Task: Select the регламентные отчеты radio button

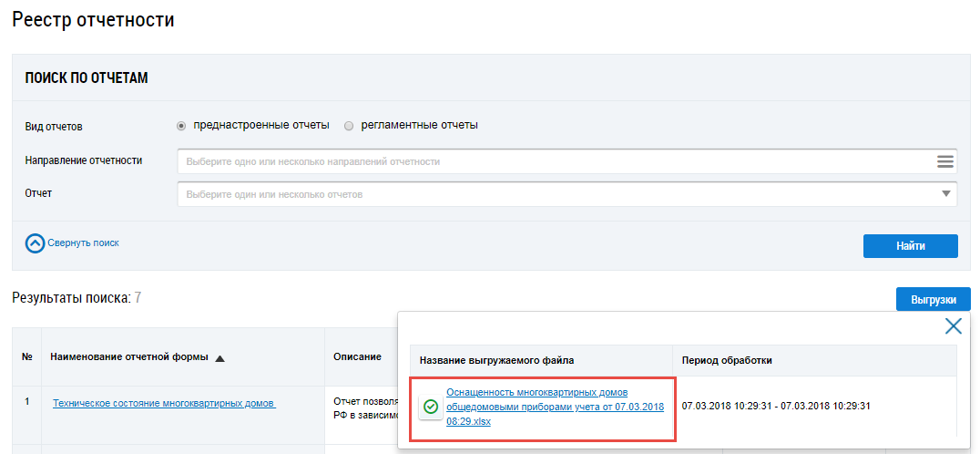Action: pyautogui.click(x=349, y=126)
